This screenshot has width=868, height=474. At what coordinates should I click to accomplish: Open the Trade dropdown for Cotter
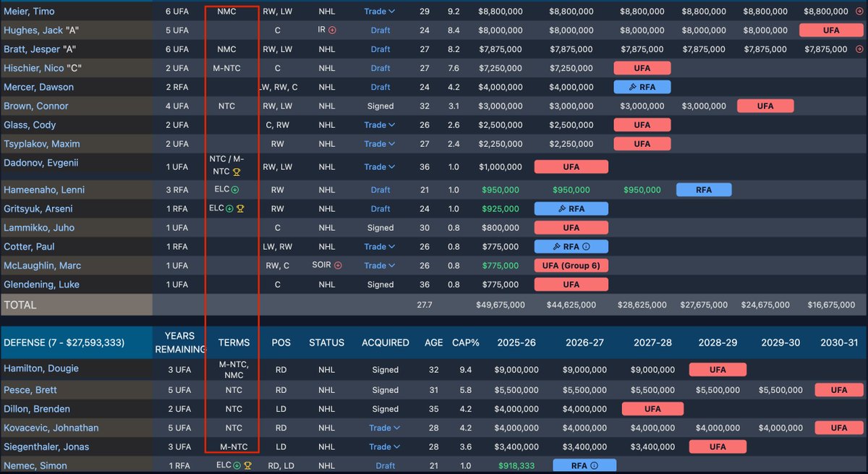pos(380,247)
